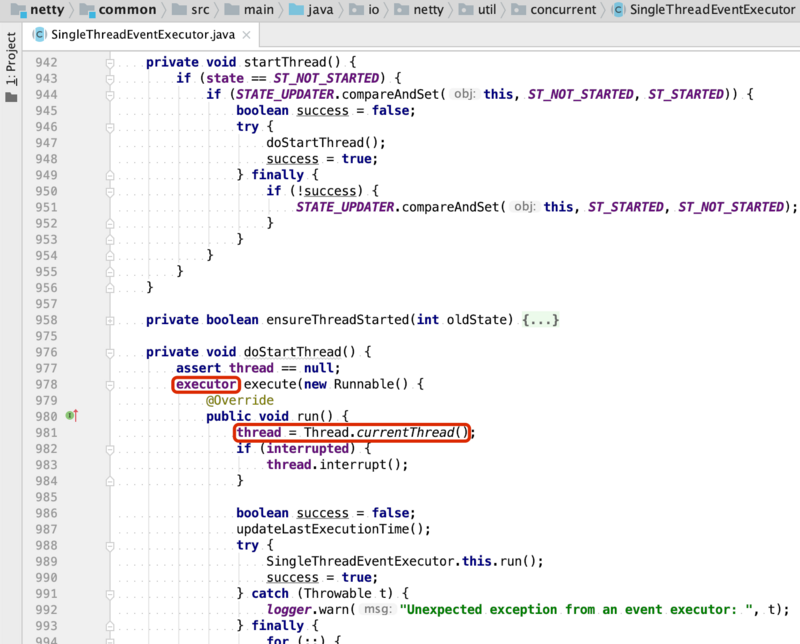
Task: Click the "Unexpected exception" string literal
Action: click(575, 609)
